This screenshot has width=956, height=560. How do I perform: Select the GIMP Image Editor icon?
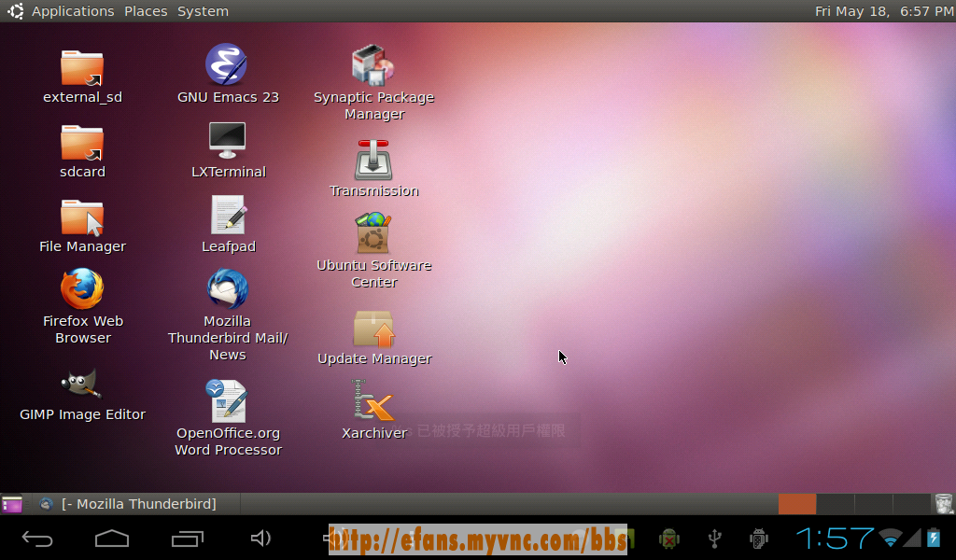pyautogui.click(x=81, y=384)
